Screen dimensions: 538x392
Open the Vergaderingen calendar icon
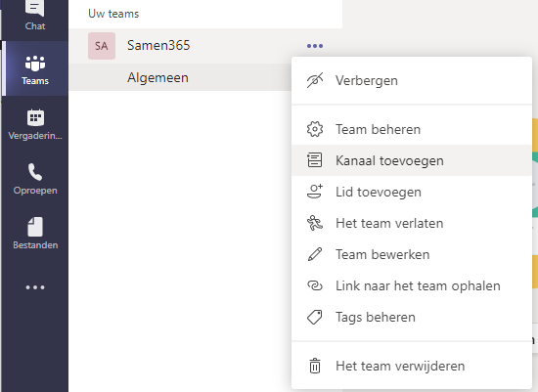coord(35,118)
